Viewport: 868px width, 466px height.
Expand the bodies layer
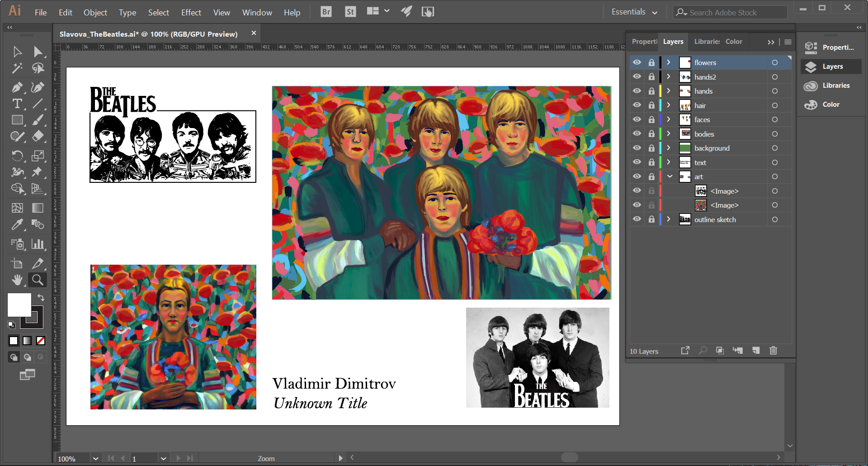pos(669,134)
